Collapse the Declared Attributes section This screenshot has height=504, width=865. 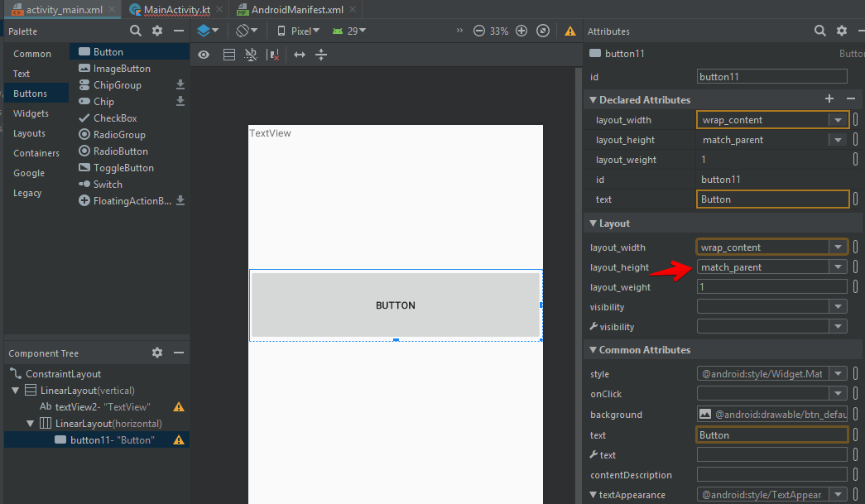tap(593, 100)
